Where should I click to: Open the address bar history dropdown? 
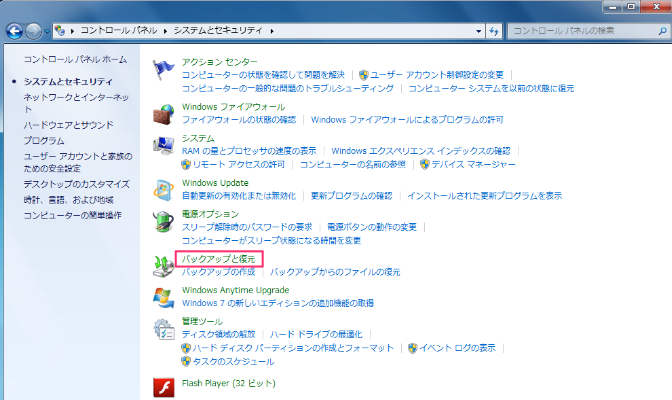pyautogui.click(x=478, y=31)
